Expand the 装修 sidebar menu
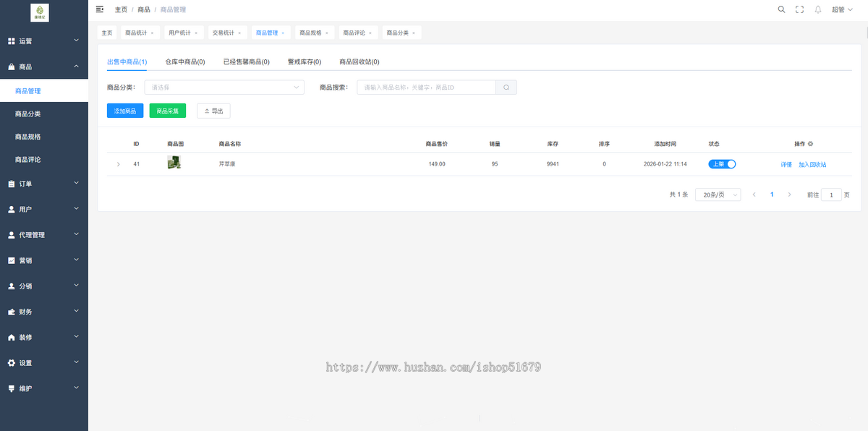This screenshot has width=868, height=431. tap(44, 337)
